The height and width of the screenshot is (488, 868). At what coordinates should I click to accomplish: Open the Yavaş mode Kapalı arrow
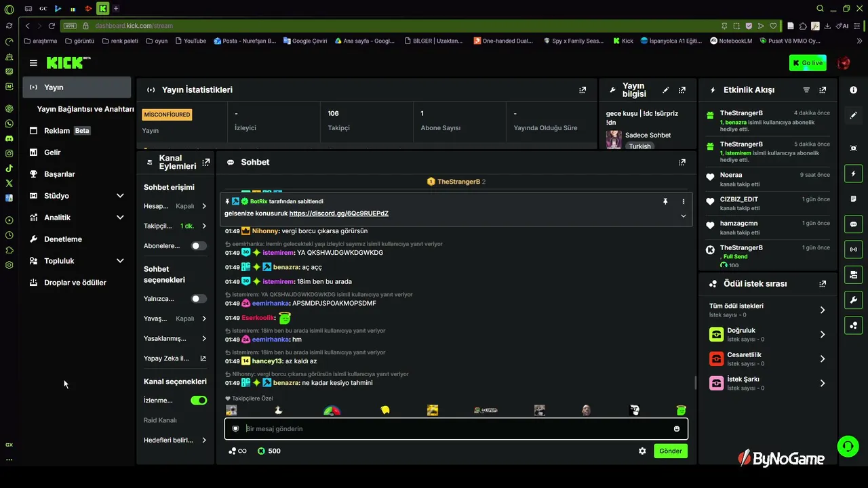click(204, 319)
